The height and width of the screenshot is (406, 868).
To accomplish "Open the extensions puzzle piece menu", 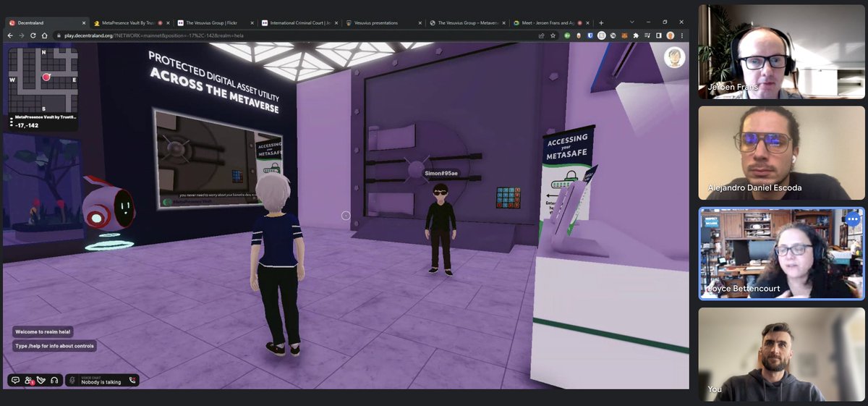I will point(636,35).
